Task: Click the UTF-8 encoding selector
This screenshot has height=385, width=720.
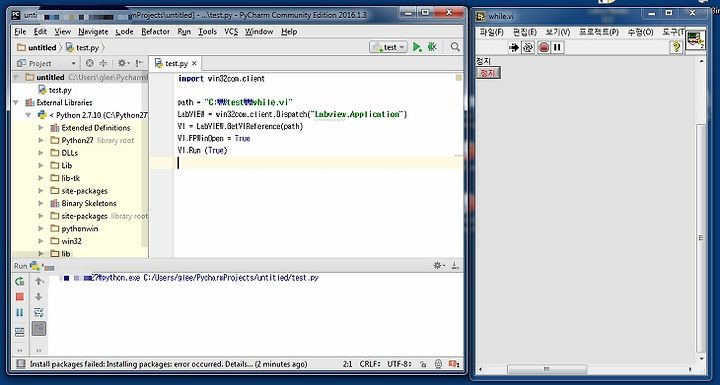Action: click(x=399, y=364)
